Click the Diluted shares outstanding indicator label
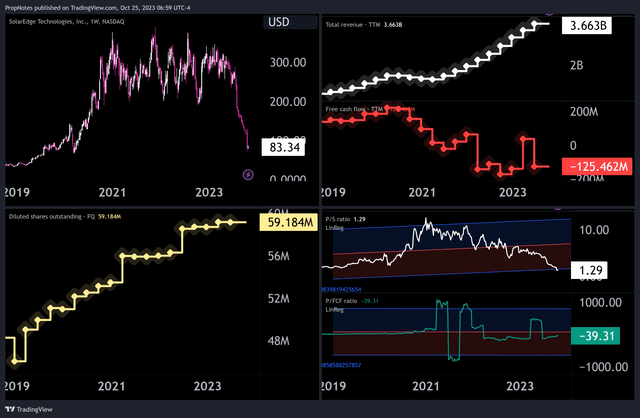The height and width of the screenshot is (418, 640). click(50, 215)
